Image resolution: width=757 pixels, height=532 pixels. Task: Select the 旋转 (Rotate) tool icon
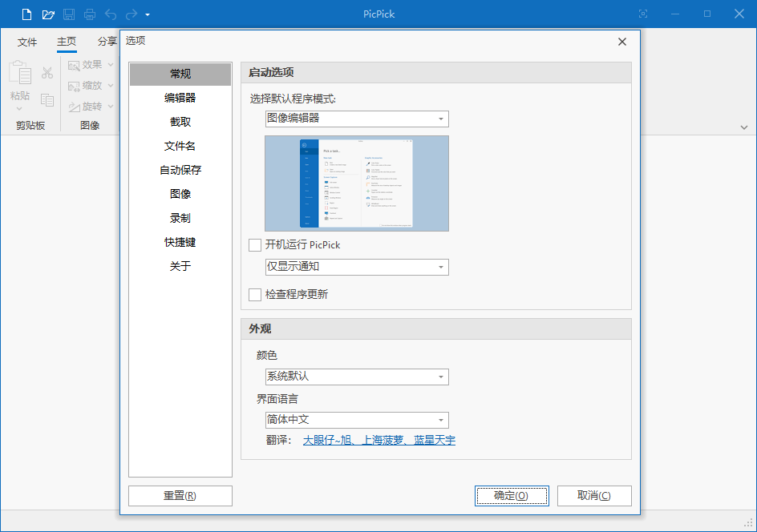point(74,106)
